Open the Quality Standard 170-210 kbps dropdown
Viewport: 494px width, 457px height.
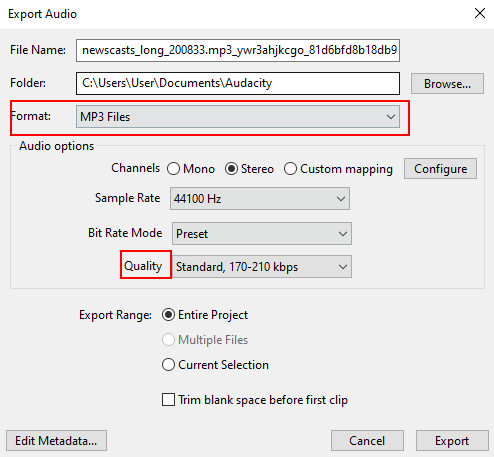pos(262,267)
